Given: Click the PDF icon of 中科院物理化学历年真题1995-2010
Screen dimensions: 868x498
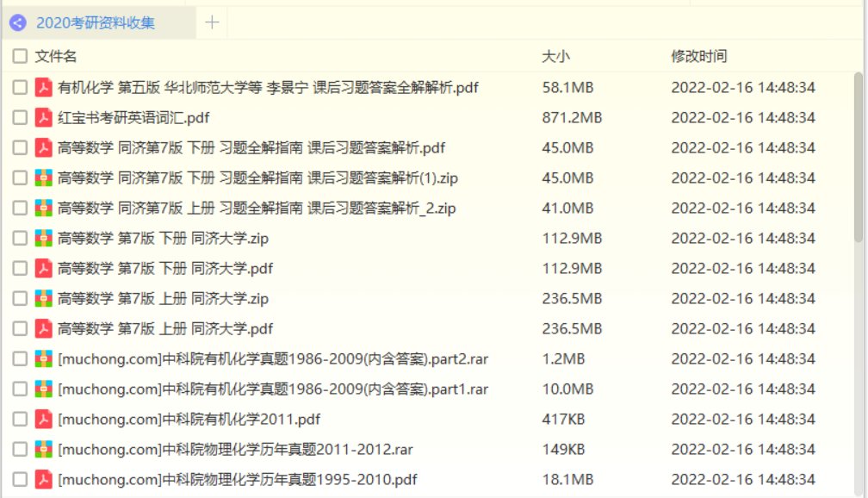Looking at the screenshot, I should coord(41,479).
